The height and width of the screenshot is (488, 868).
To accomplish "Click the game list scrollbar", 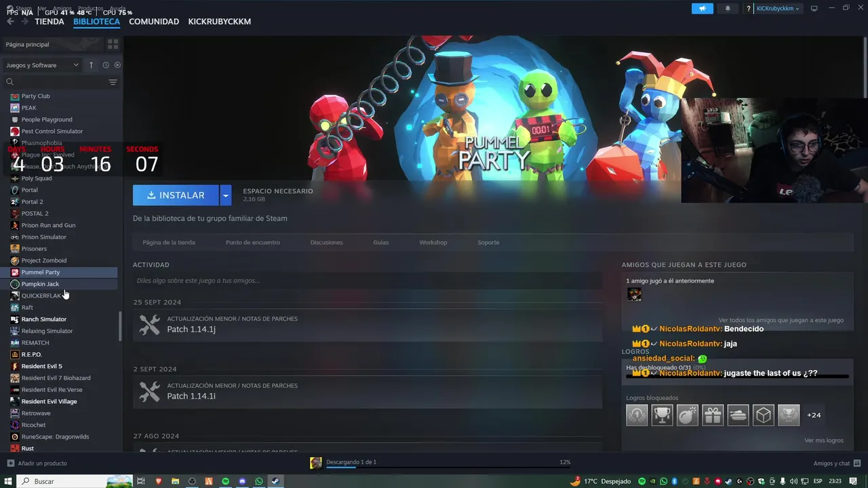I will click(120, 327).
